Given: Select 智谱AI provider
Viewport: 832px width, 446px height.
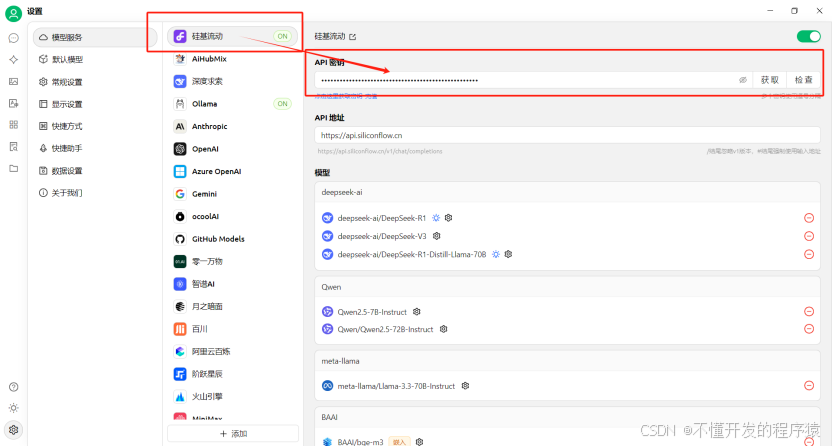Looking at the screenshot, I should [232, 284].
